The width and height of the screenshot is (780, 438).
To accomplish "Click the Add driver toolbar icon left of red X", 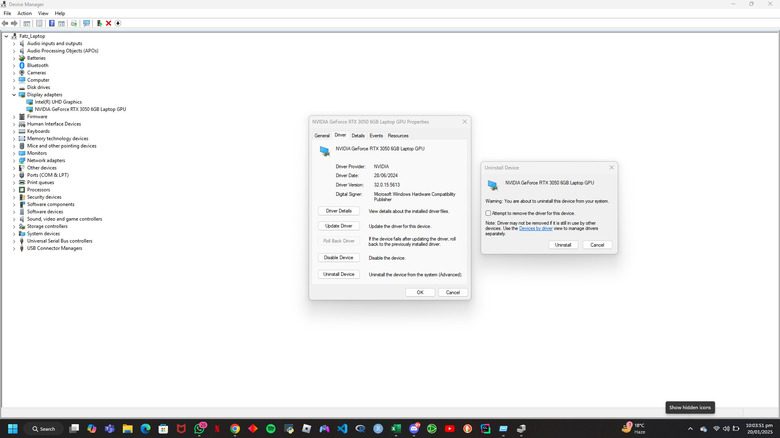I will click(99, 23).
